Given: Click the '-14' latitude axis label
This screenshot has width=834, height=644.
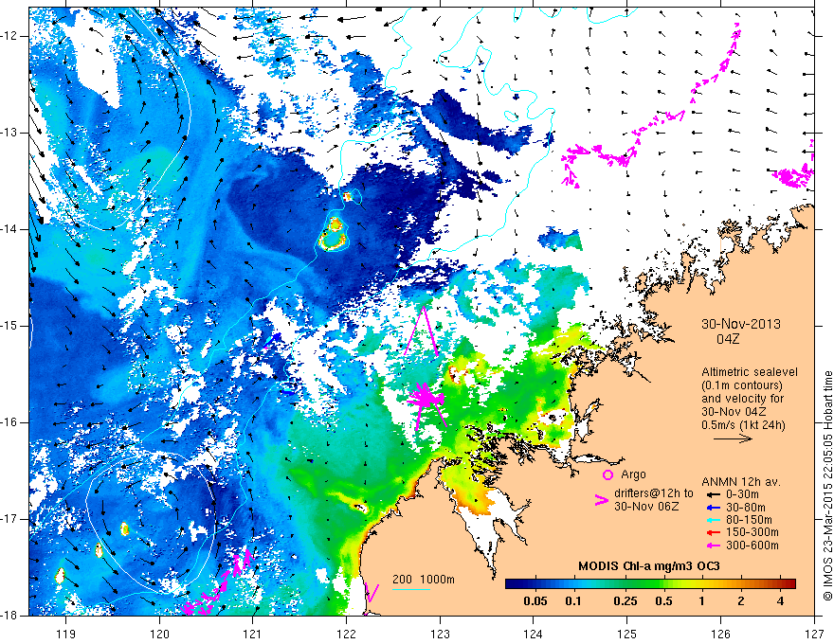Looking at the screenshot, I should [9, 229].
